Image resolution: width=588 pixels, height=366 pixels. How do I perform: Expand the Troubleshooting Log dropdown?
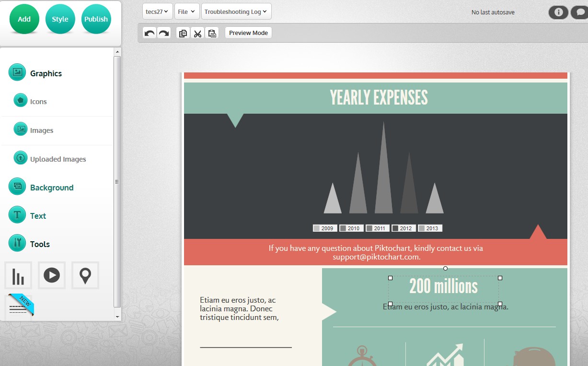236,12
